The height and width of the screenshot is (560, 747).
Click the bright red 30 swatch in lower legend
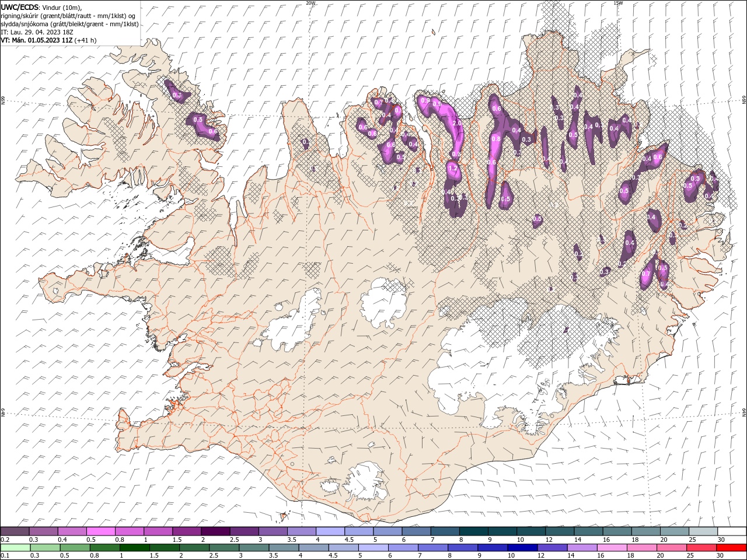point(731,548)
